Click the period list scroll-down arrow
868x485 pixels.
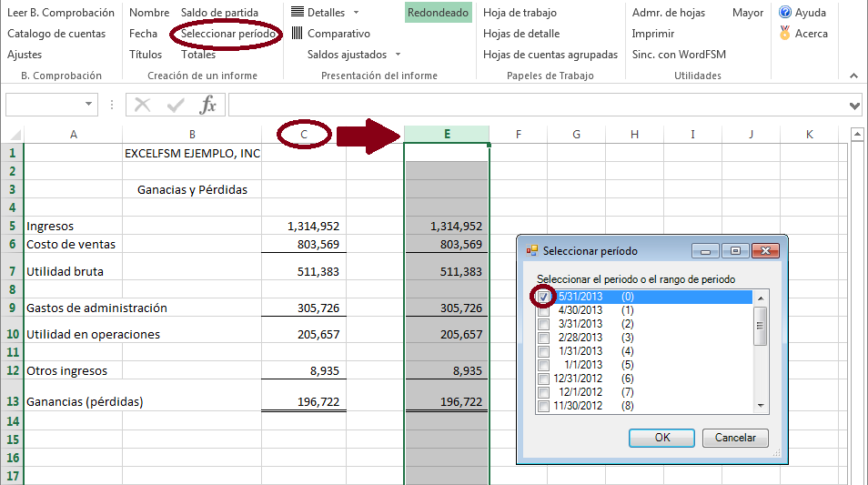(x=761, y=406)
